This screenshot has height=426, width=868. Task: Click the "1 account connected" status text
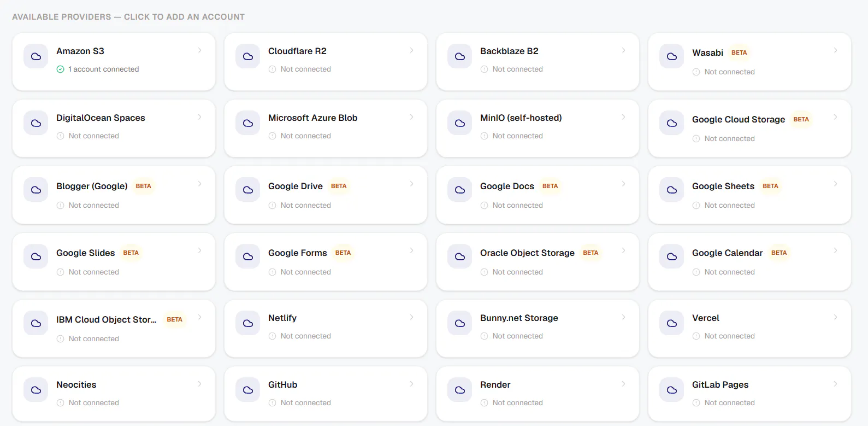(x=104, y=69)
